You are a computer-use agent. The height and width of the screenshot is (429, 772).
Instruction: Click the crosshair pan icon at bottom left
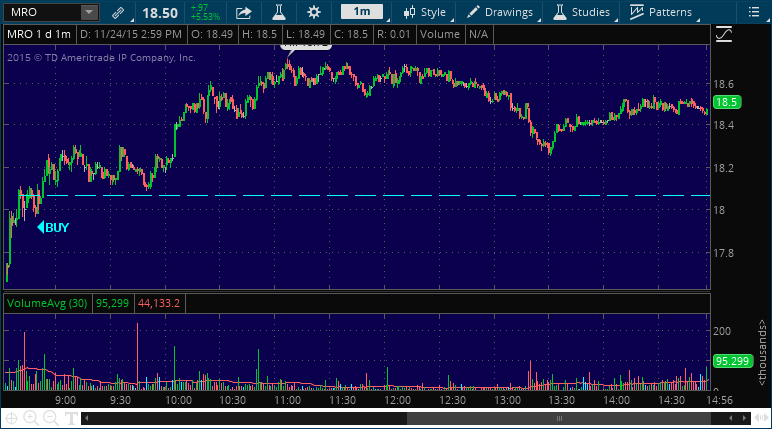(x=11, y=419)
